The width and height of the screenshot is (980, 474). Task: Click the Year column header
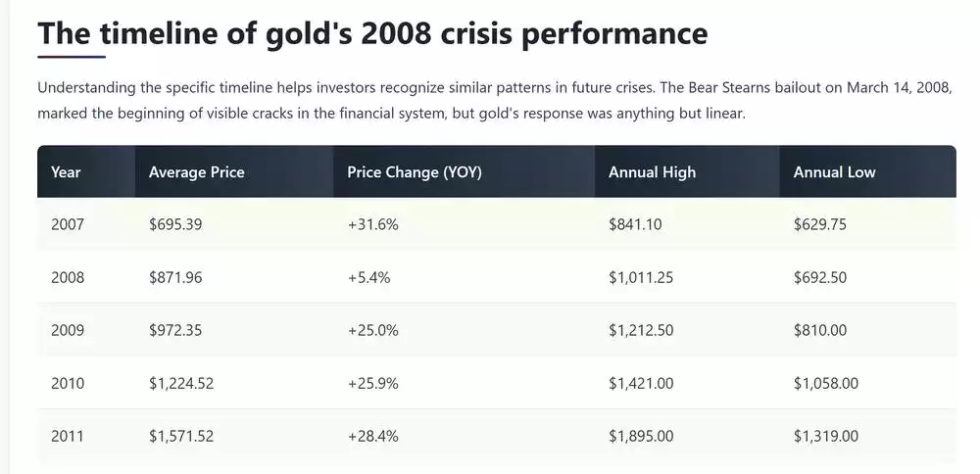[x=66, y=172]
